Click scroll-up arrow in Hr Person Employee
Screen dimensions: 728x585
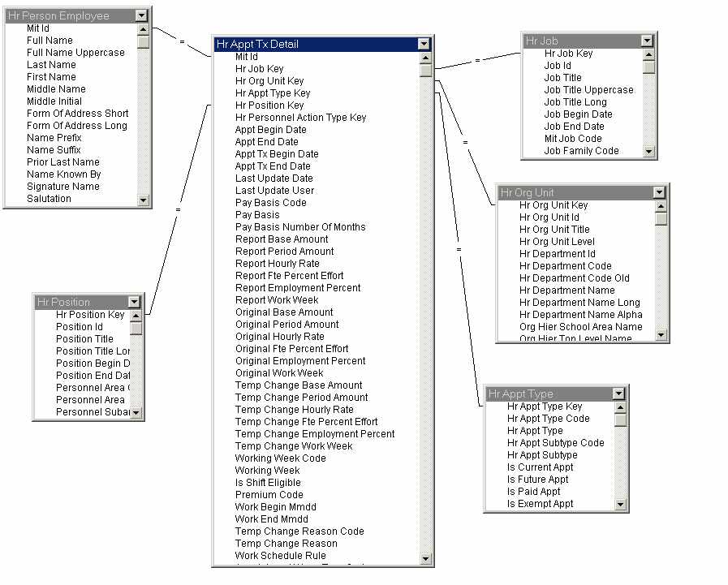[144, 29]
